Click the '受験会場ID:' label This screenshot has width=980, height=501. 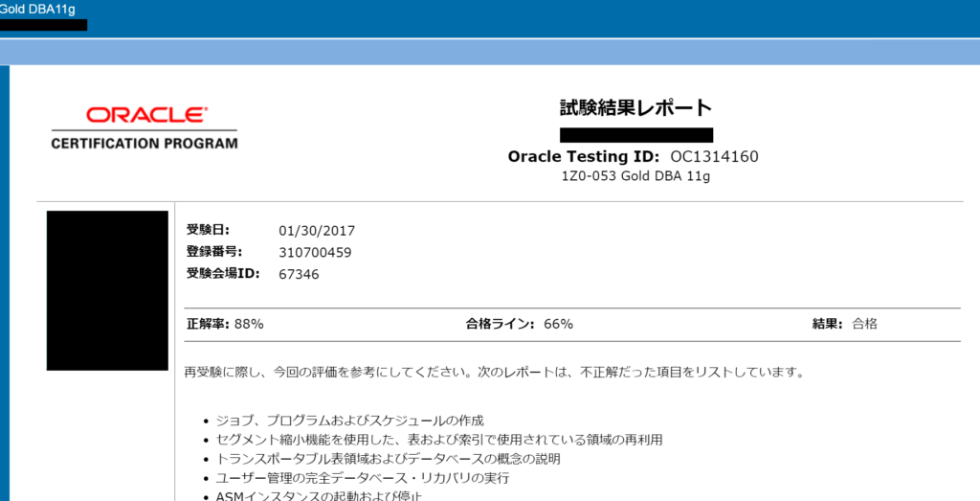click(x=223, y=273)
